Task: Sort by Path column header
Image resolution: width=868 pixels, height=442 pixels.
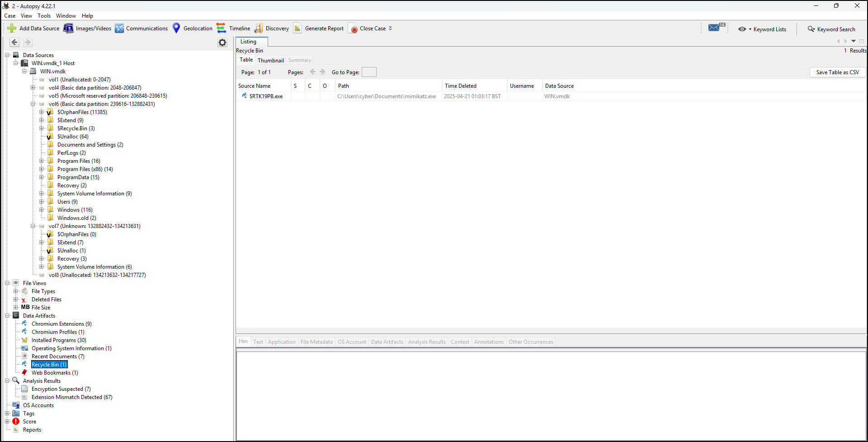Action: (389, 86)
